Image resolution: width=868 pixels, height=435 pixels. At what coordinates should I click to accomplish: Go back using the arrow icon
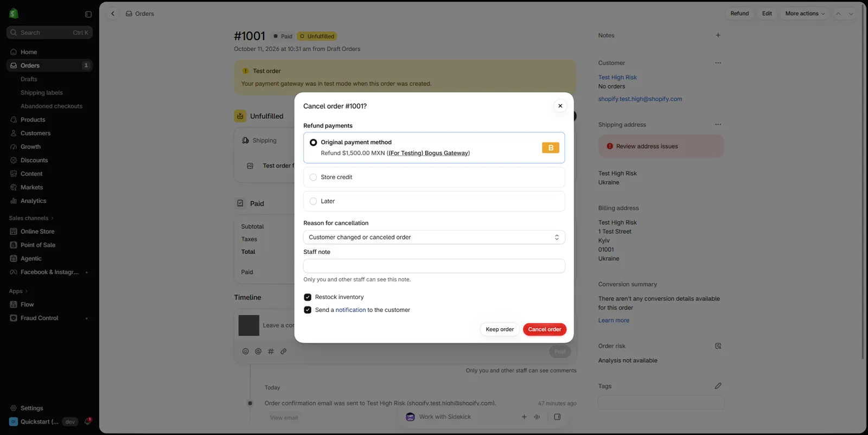pos(113,14)
